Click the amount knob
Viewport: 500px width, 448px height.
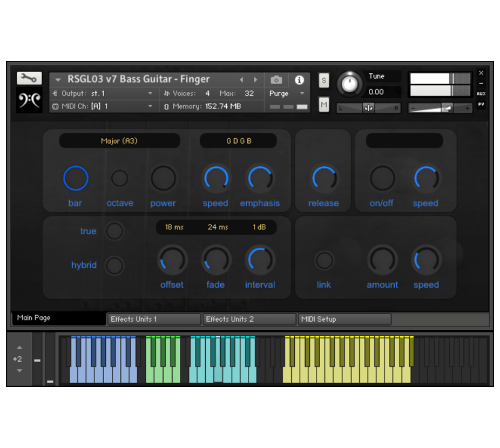382,260
